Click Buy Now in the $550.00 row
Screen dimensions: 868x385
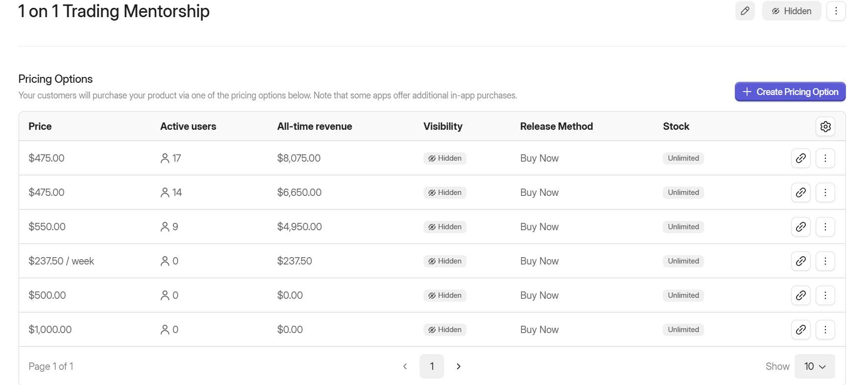pyautogui.click(x=539, y=227)
